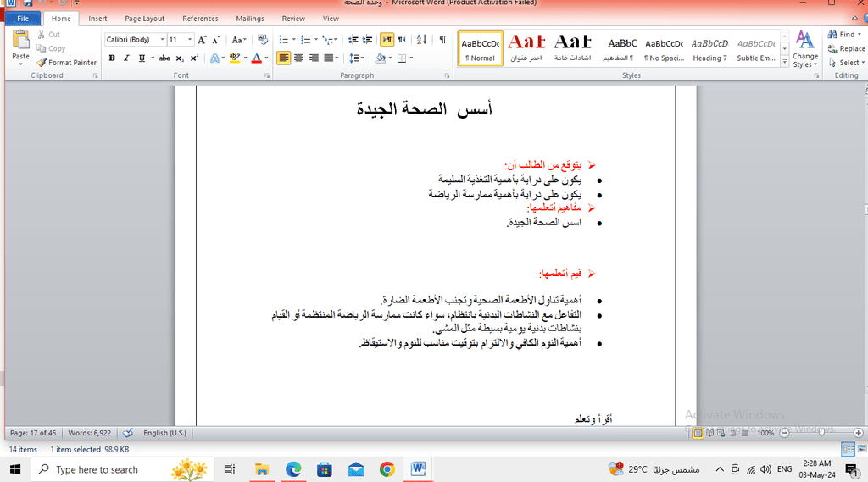The height and width of the screenshot is (482, 868).
Task: Open the bullets list dropdown
Action: 293,40
